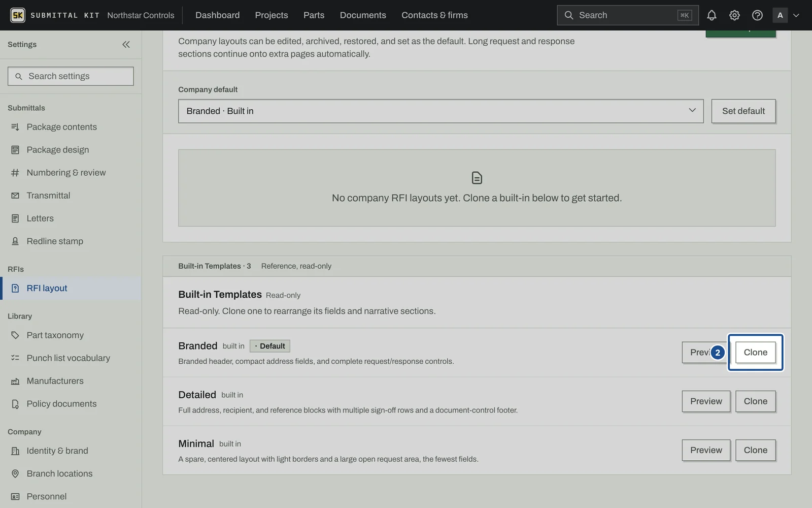Open the settings gear icon
The height and width of the screenshot is (508, 812).
pos(734,15)
